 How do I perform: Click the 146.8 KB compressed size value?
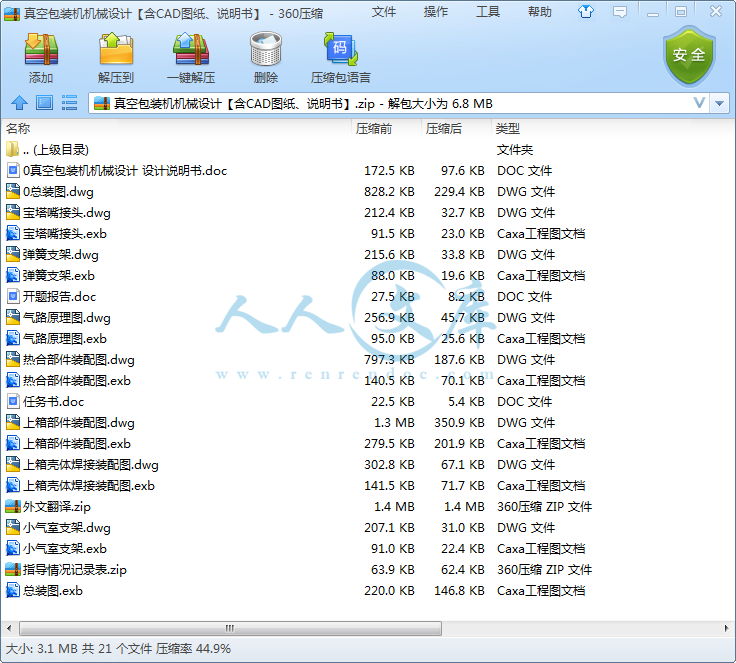pos(459,591)
